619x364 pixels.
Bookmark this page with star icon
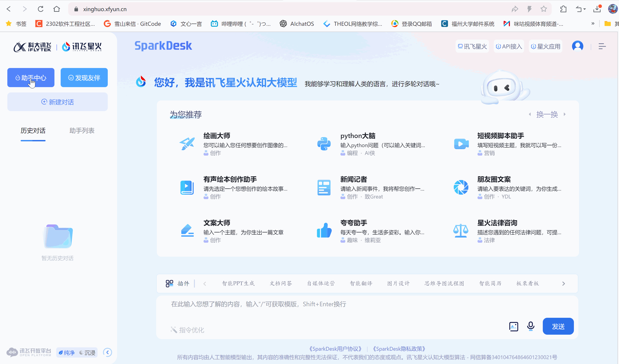pyautogui.click(x=544, y=9)
